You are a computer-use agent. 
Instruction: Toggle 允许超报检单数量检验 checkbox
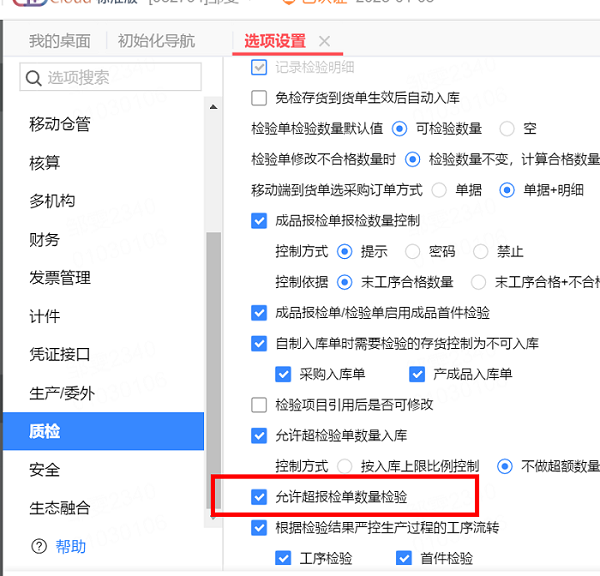259,497
